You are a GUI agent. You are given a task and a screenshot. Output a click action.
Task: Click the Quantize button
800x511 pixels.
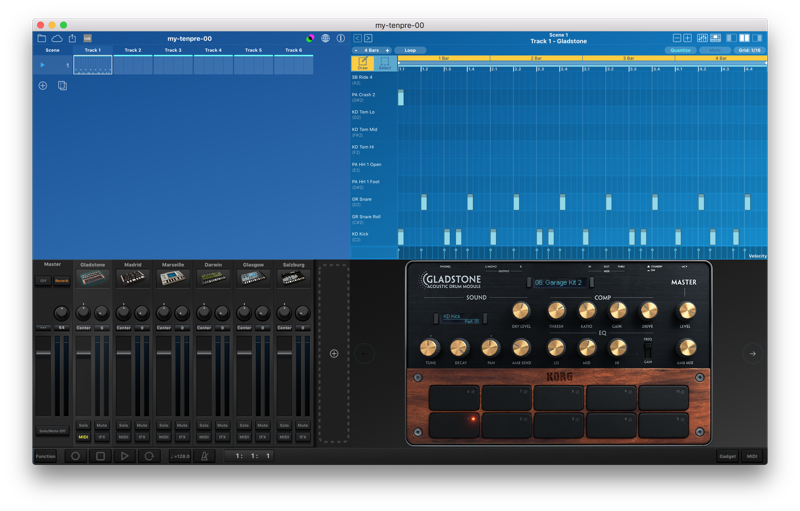[681, 50]
